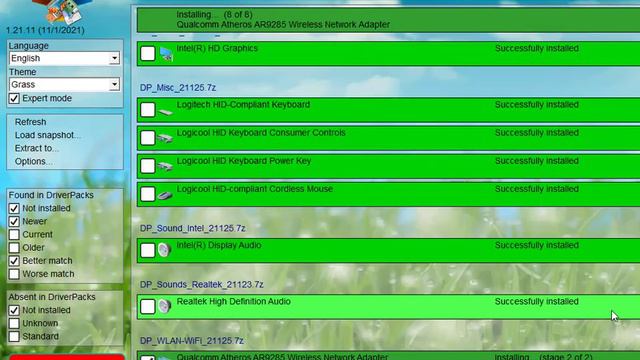The image size is (640, 360).
Task: Enable the Standard filter
Action: tap(14, 336)
